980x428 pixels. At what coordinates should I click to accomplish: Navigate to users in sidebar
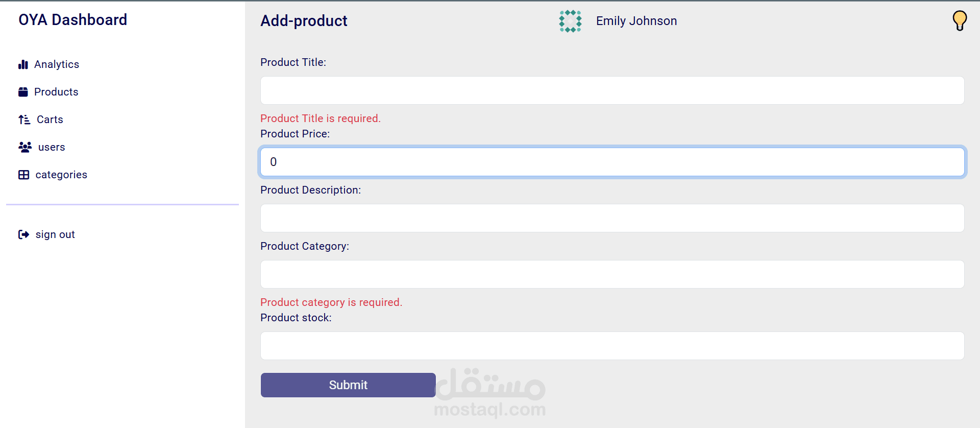click(52, 147)
